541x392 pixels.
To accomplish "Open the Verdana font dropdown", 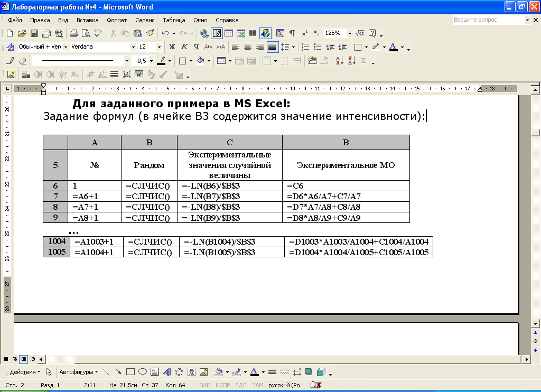I will [133, 47].
